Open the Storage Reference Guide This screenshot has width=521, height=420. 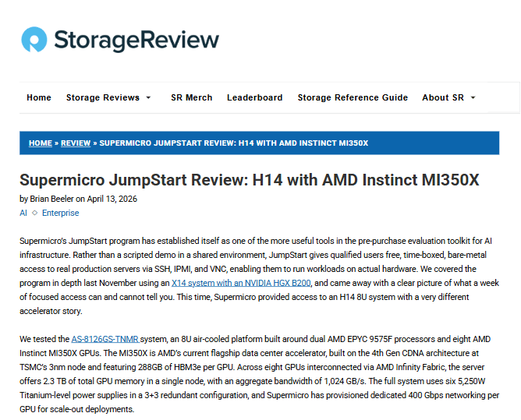pyautogui.click(x=353, y=97)
